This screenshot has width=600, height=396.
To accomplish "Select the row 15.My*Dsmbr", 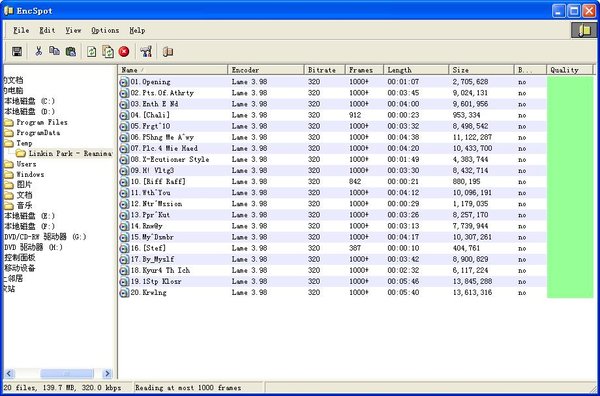I will [x=332, y=237].
